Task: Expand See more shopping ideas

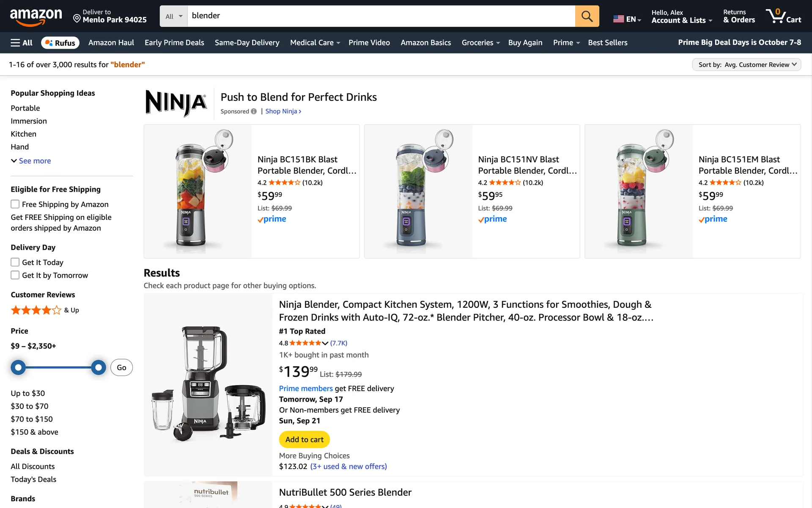Action: point(31,161)
